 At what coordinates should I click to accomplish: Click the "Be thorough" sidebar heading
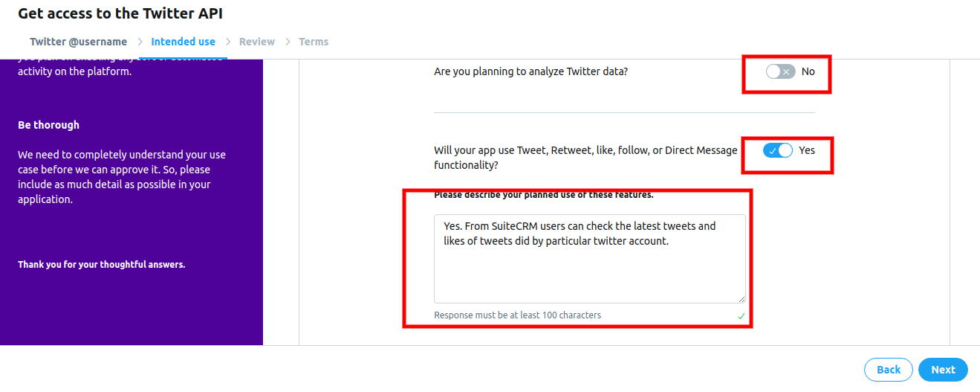point(48,125)
